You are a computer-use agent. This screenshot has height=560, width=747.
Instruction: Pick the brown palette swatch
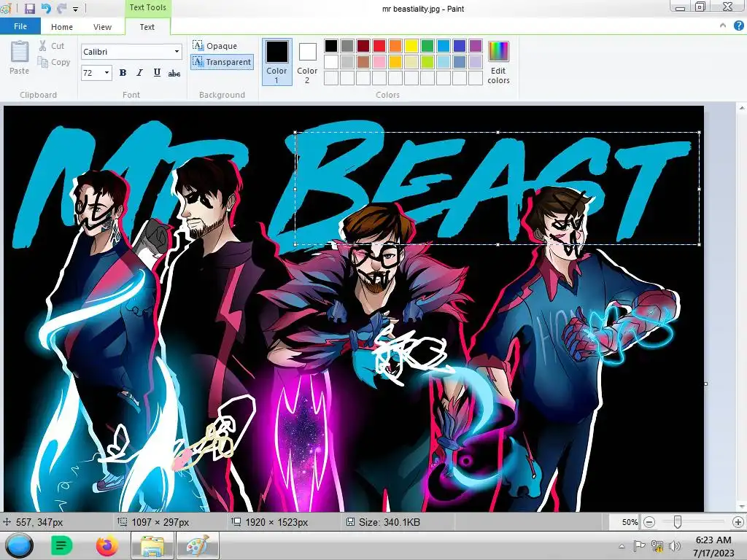click(363, 61)
